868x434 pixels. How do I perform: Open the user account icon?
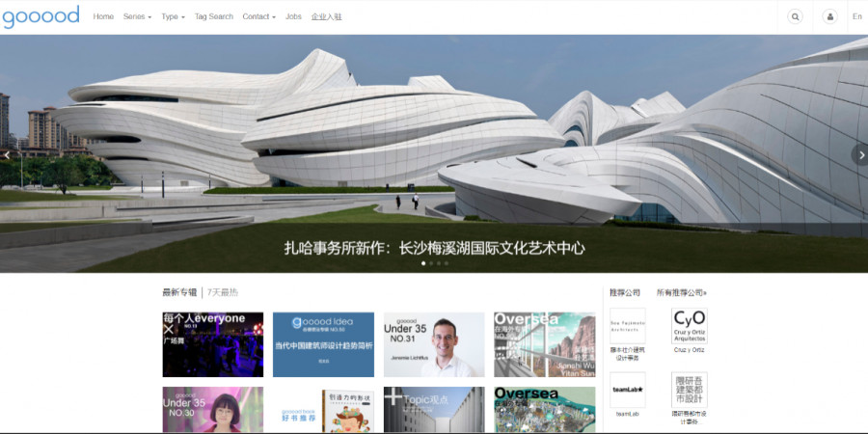[x=829, y=16]
